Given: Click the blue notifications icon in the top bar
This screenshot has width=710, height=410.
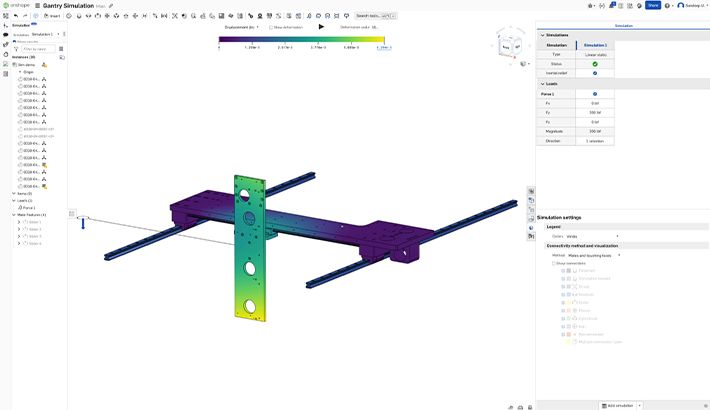Looking at the screenshot, I should pyautogui.click(x=612, y=5).
